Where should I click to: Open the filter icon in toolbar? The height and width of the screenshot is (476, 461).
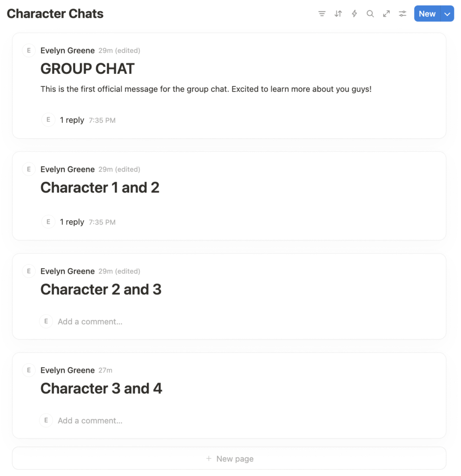(x=322, y=13)
